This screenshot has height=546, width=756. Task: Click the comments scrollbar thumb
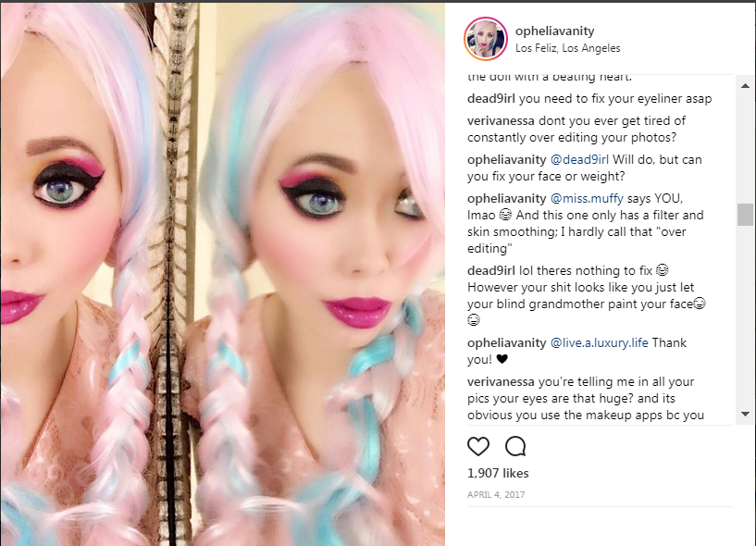[745, 215]
